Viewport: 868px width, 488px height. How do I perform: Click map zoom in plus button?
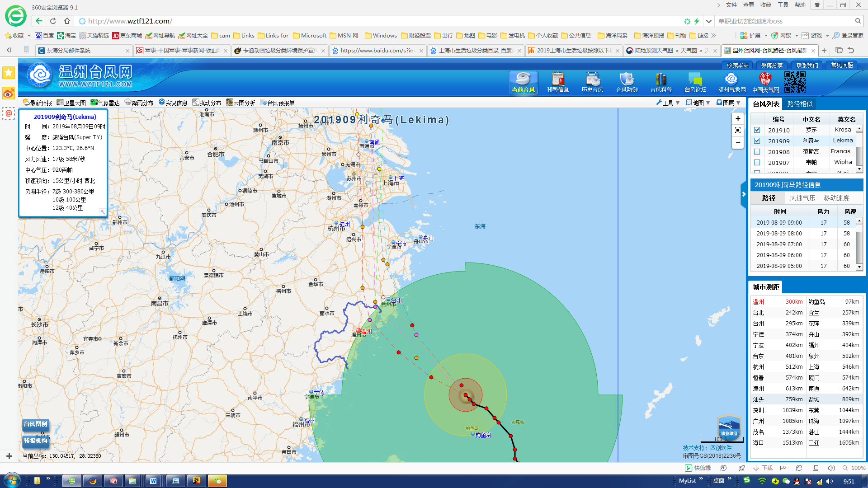click(738, 119)
